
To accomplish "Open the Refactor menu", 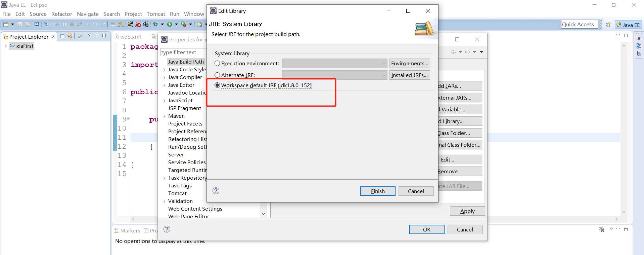I will (x=62, y=14).
